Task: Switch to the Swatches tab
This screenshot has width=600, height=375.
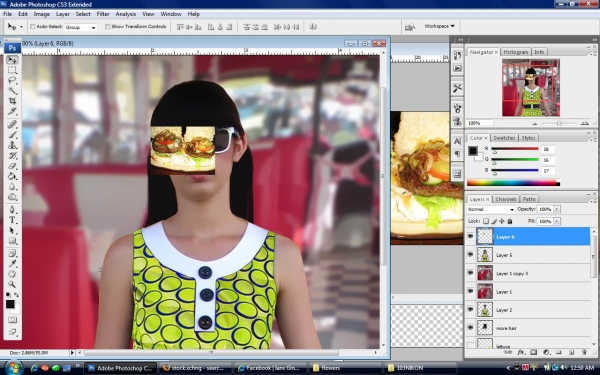Action: (504, 138)
